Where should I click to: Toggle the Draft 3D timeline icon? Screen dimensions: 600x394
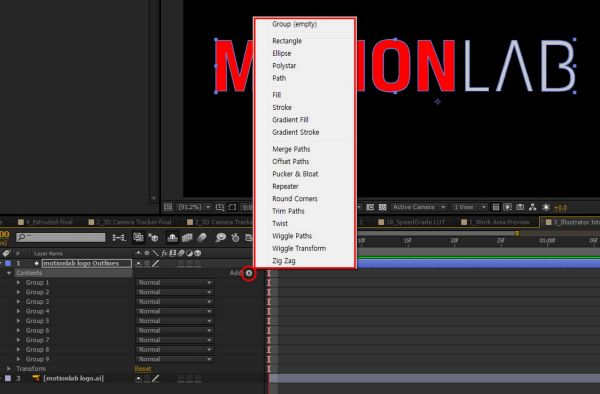154,238
